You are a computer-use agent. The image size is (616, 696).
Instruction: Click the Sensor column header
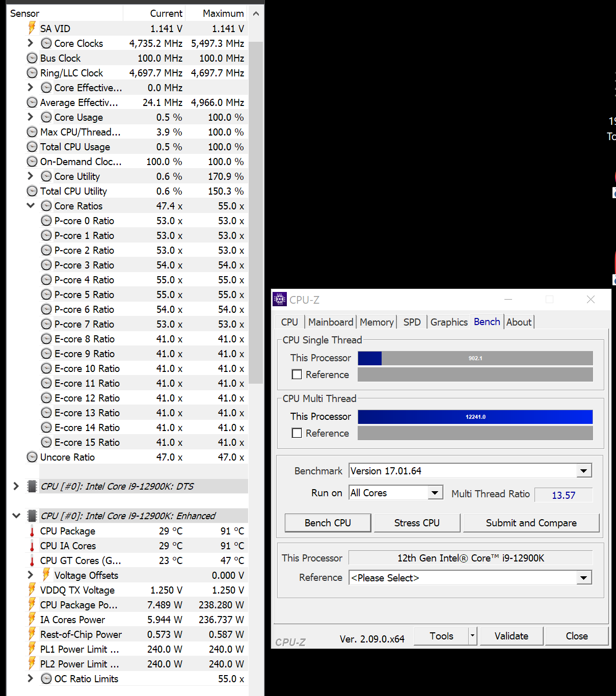65,14
